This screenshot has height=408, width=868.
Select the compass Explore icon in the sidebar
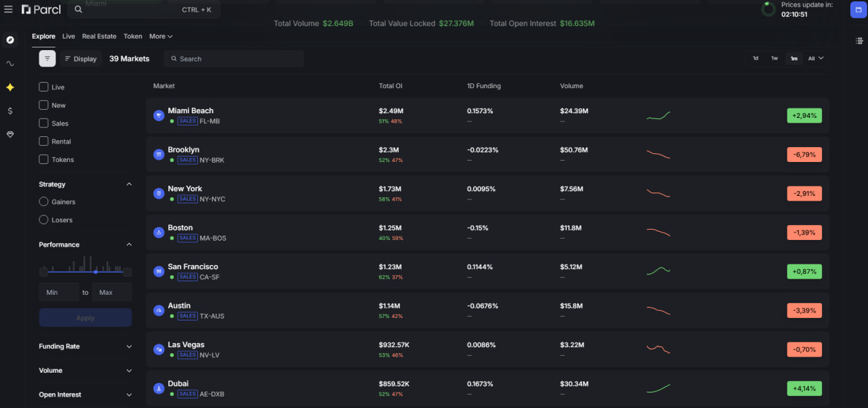click(9, 40)
